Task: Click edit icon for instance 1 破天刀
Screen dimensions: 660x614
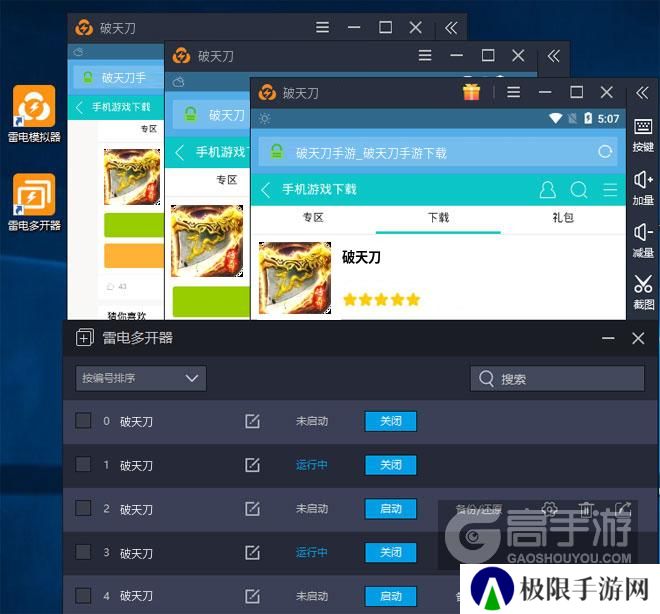Action: tap(252, 465)
